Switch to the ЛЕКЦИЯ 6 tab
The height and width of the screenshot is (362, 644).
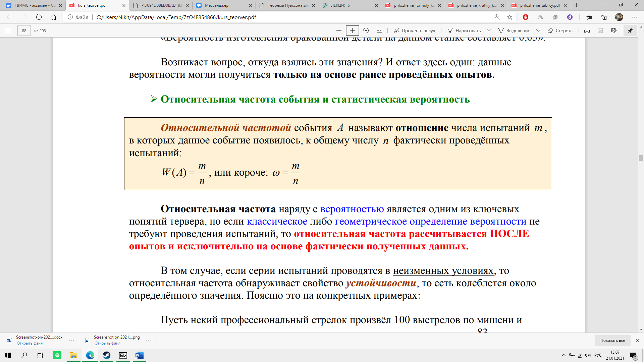(350, 5)
